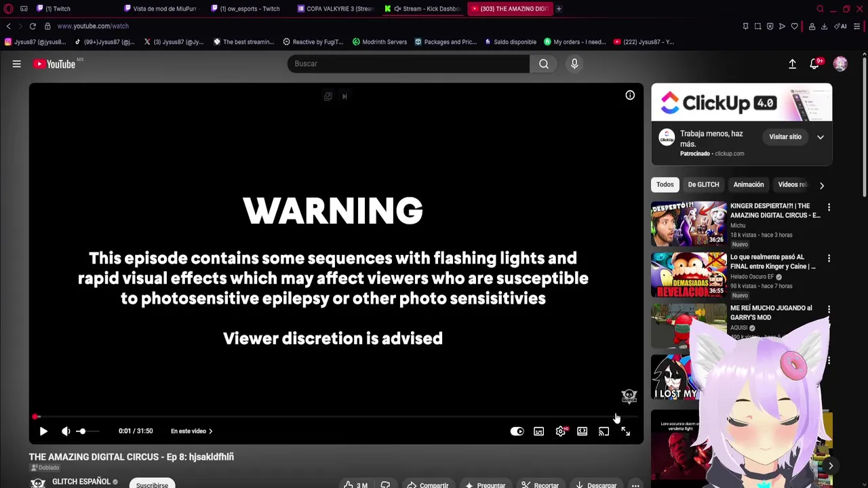Open the YouTube create upload icon
Viewport: 868px width, 488px height.
(x=792, y=64)
